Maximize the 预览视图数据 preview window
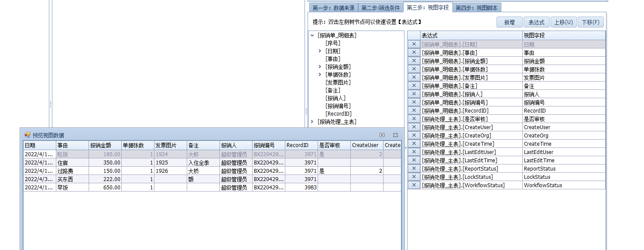The width and height of the screenshot is (644, 250). point(382,135)
